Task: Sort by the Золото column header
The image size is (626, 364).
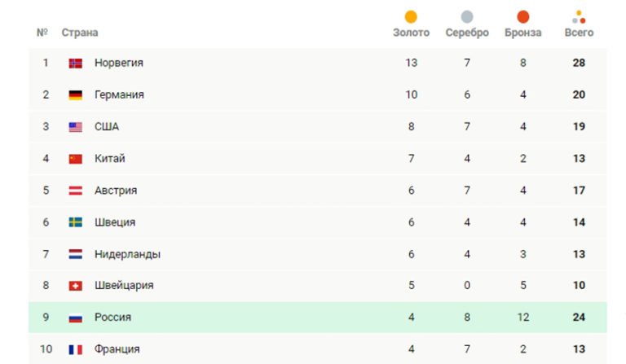Action: (411, 33)
